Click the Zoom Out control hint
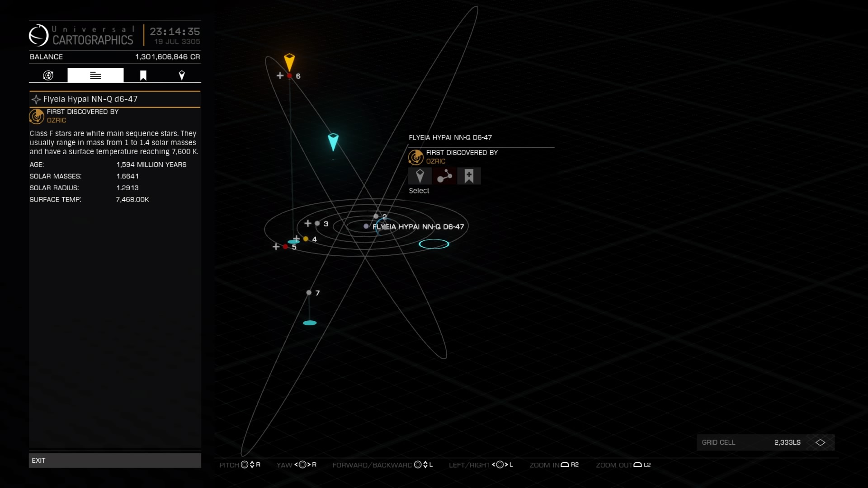Screen dimensions: 868x488 (x=623, y=465)
